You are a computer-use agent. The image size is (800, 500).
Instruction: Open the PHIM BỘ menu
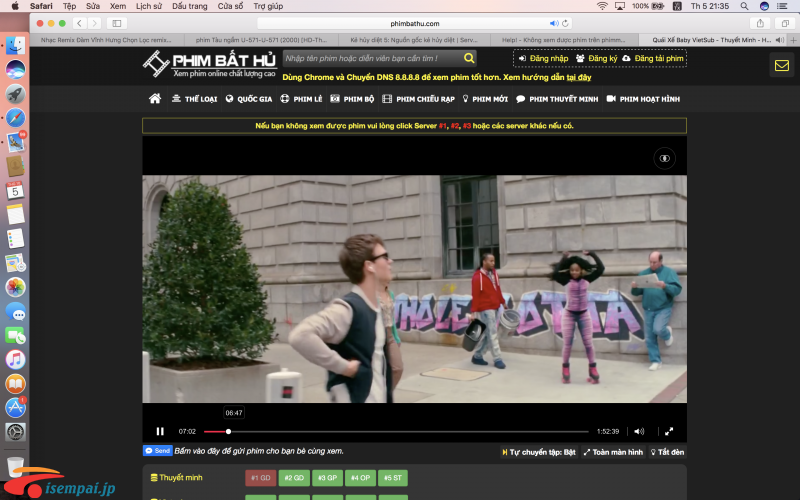352,99
